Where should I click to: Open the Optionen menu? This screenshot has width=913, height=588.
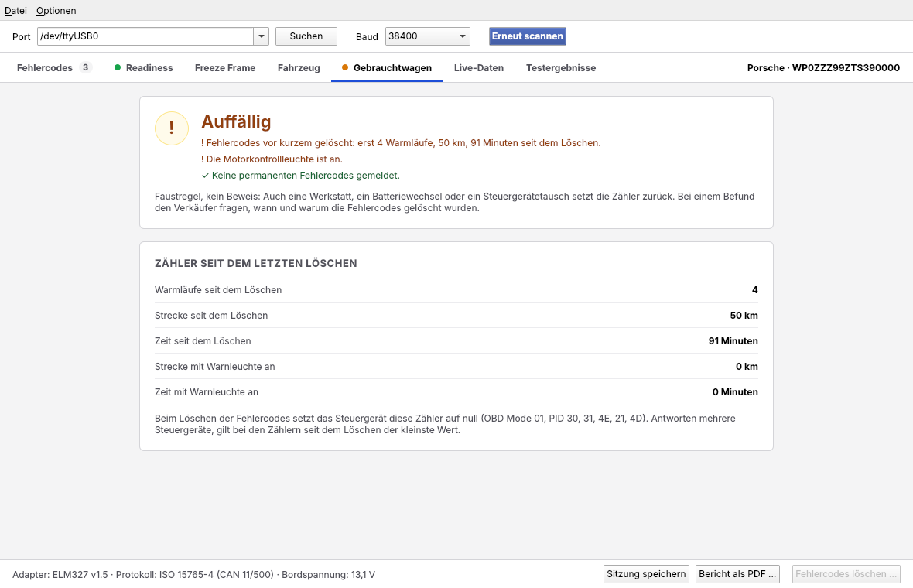(56, 11)
